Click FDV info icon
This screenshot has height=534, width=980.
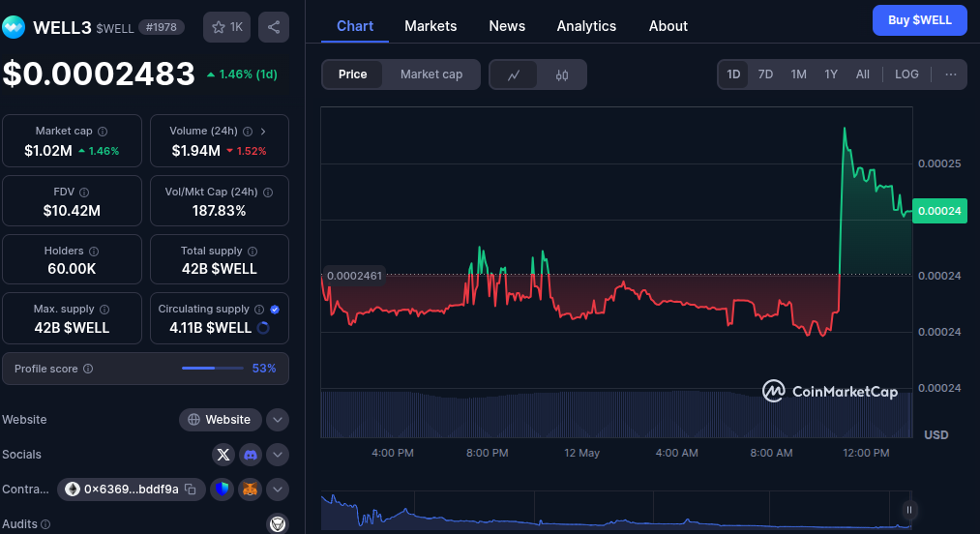click(84, 192)
